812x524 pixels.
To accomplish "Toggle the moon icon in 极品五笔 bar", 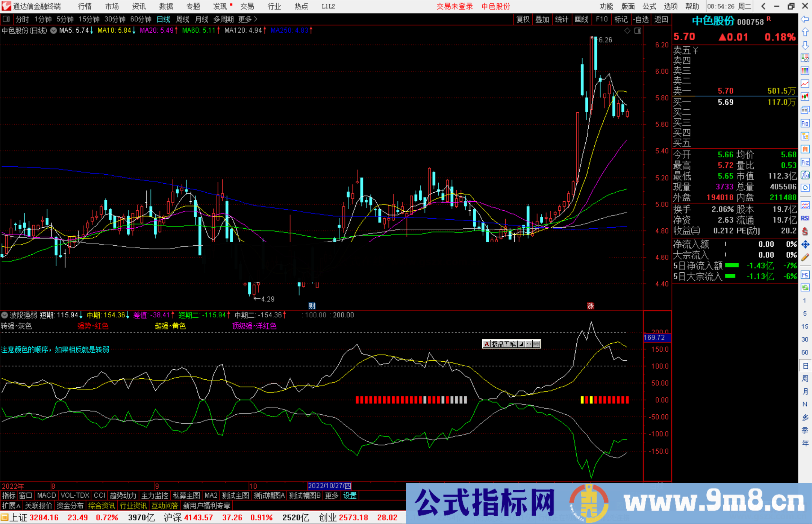I will pyautogui.click(x=521, y=344).
